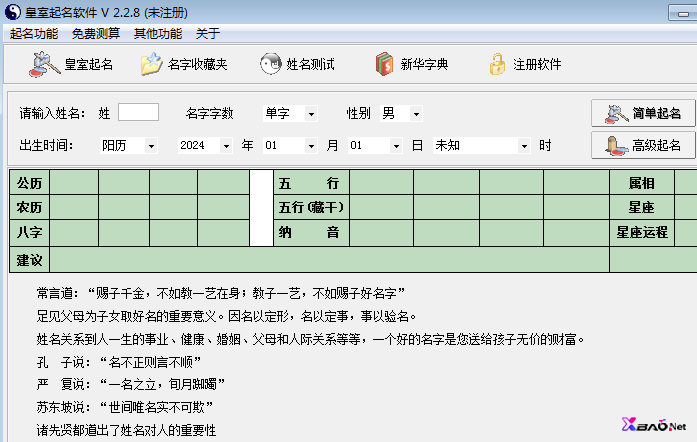Expand the 阳历 calendar type dropdown
Viewport: 697px width, 442px height.
(151, 146)
